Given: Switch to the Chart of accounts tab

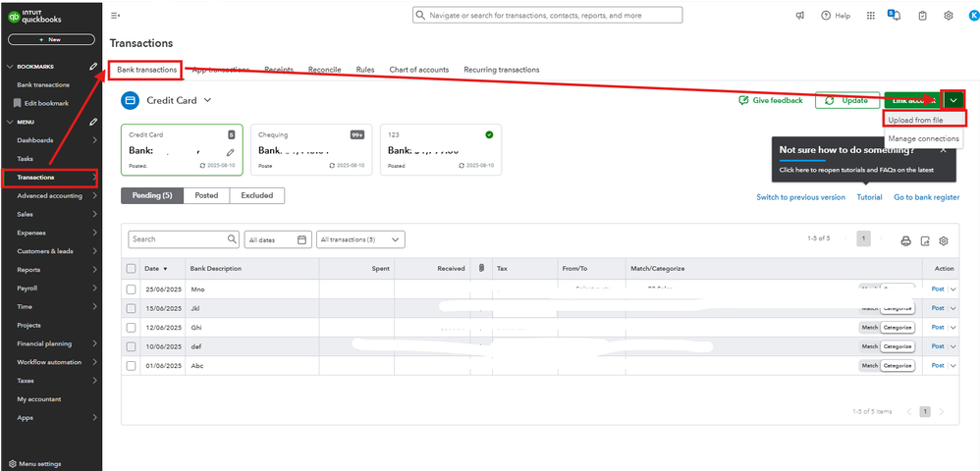Looking at the screenshot, I should tap(418, 70).
